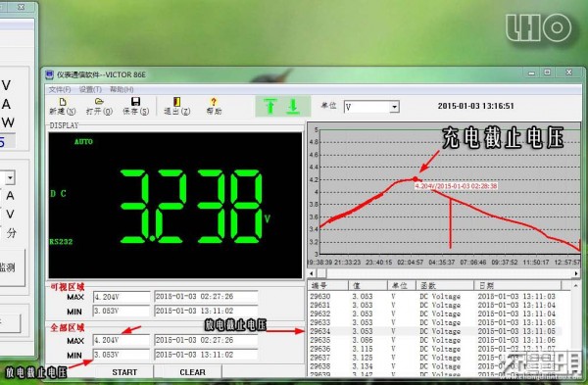
Task: Click the green down arrow toolbar icon
Action: [294, 106]
